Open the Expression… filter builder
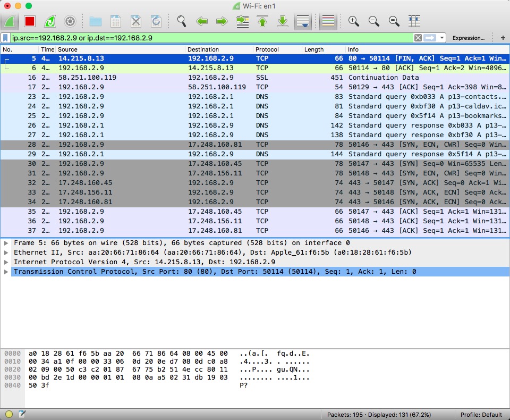Screen dimensions: 510x420 click(x=468, y=38)
